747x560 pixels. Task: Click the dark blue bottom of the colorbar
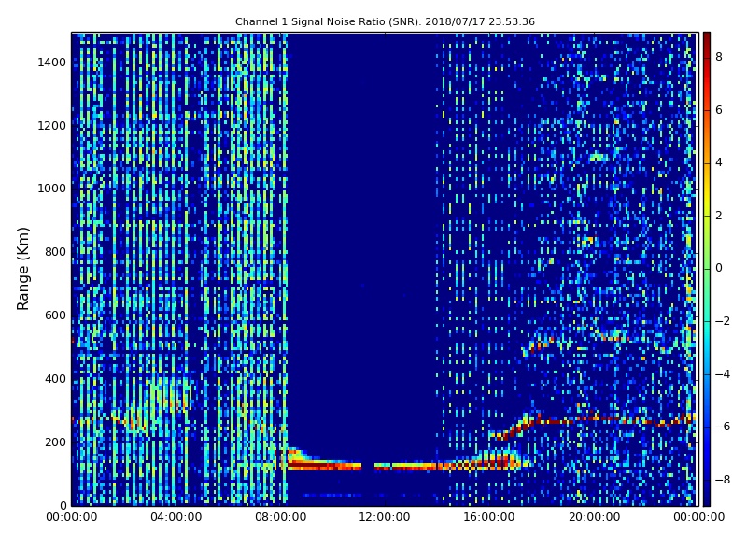(x=707, y=497)
